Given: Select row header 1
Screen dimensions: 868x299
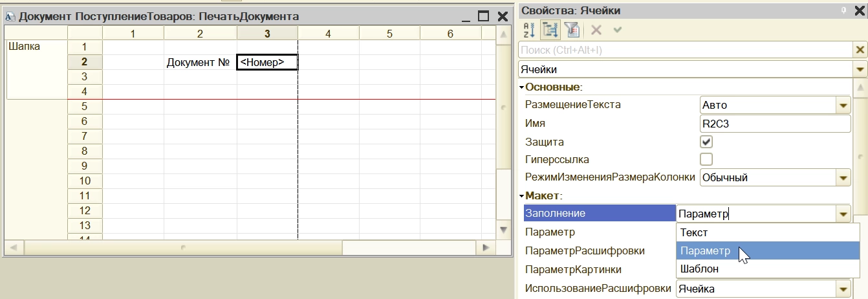Looking at the screenshot, I should 85,47.
